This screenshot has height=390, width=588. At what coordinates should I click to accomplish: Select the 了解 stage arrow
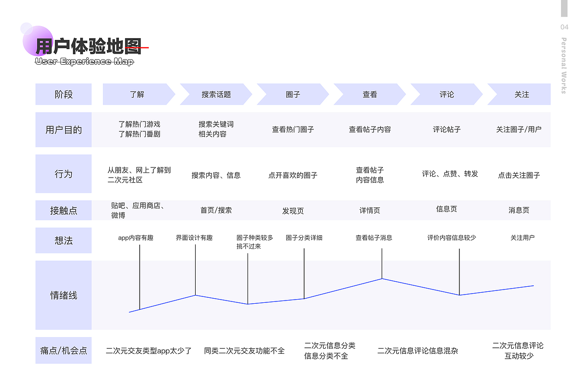point(137,94)
